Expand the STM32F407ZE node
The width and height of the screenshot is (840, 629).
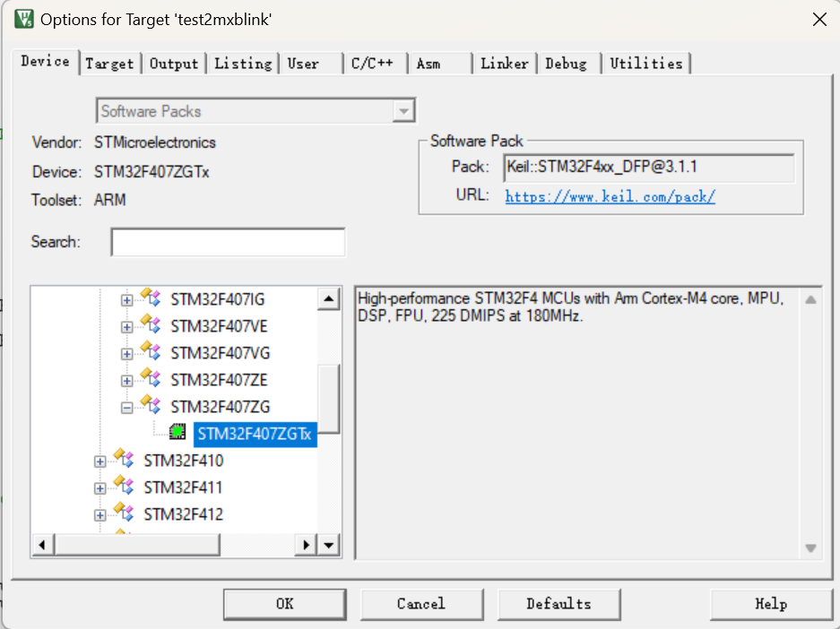coord(127,381)
